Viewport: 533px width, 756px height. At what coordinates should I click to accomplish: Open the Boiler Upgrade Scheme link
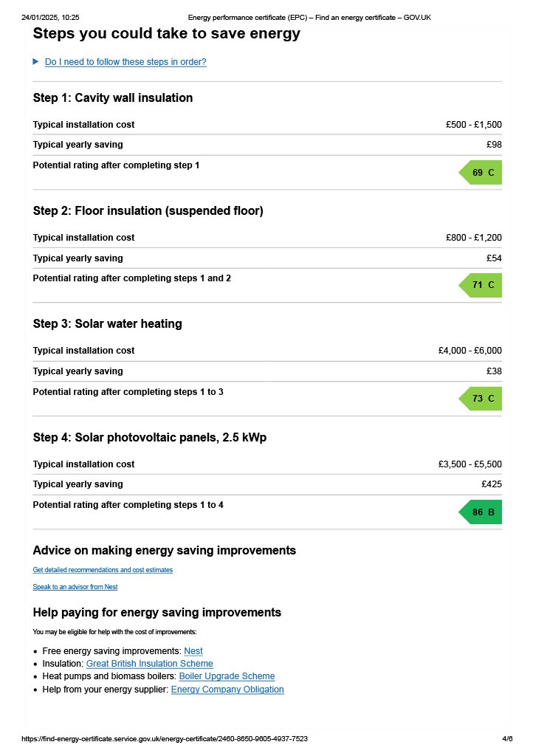(227, 676)
